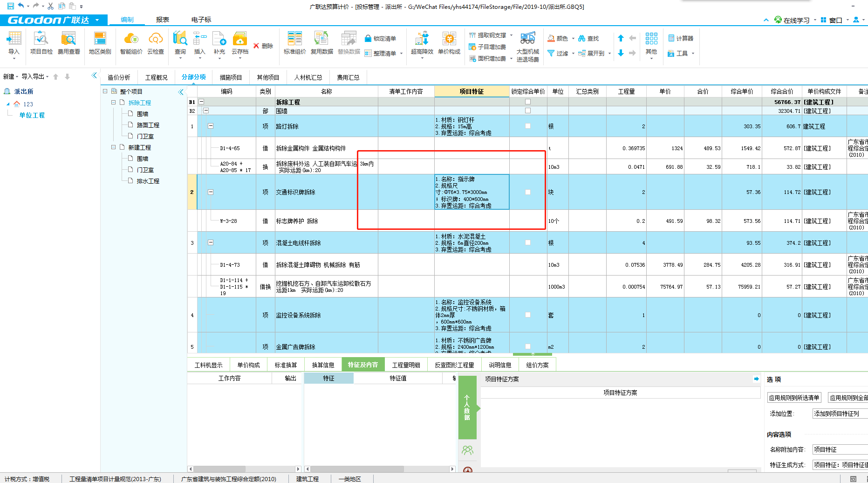The height and width of the screenshot is (483, 868).
Task: Collapse the 新建工程 tree node
Action: [113, 147]
